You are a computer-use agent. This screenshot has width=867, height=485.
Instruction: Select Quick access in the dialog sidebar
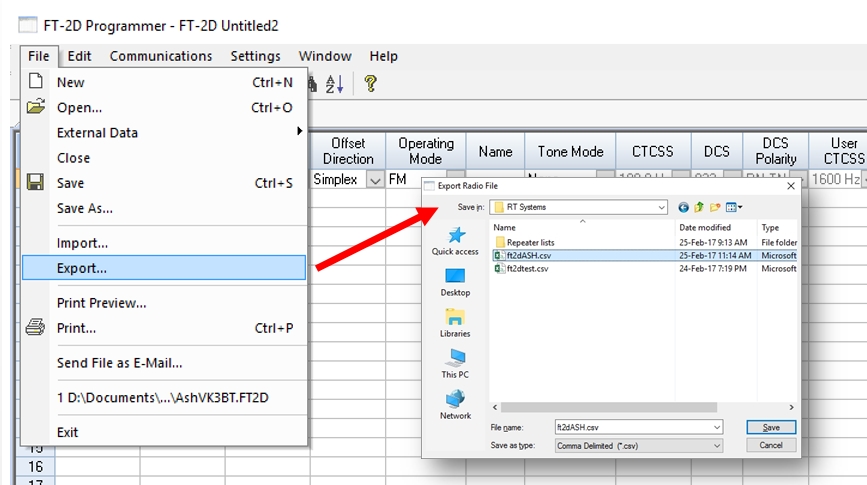[455, 241]
